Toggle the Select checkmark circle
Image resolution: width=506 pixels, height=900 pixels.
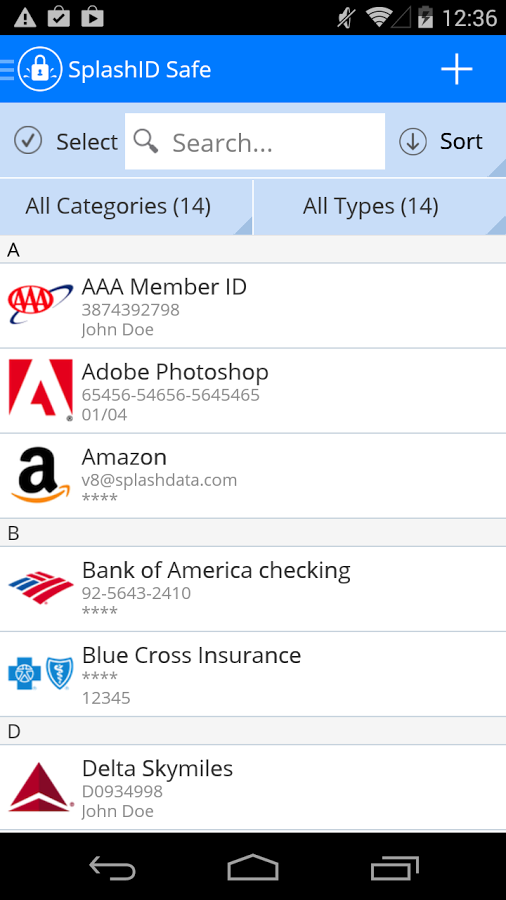point(28,141)
